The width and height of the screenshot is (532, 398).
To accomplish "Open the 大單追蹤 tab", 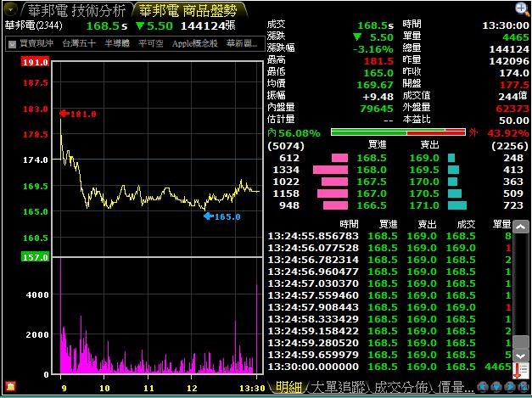I will (339, 387).
